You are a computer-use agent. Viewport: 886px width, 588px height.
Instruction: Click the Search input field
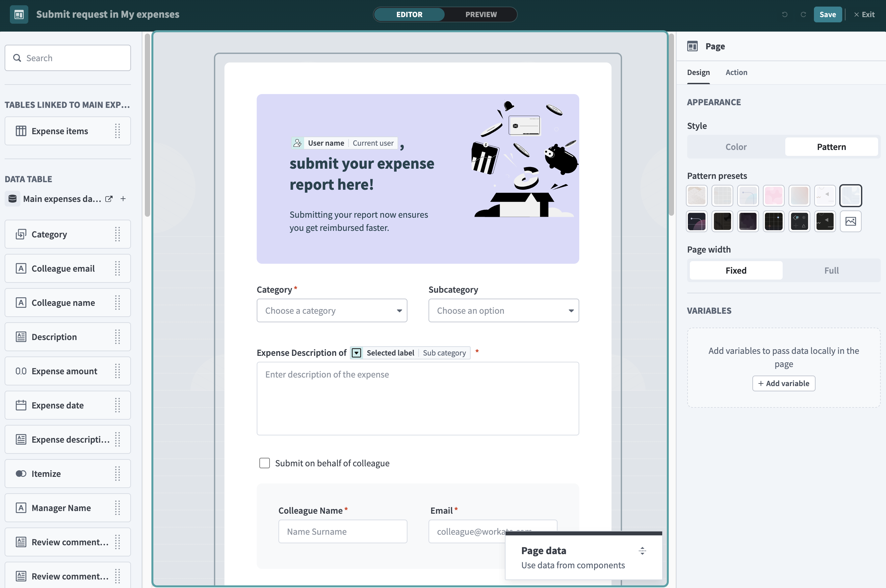tap(68, 58)
